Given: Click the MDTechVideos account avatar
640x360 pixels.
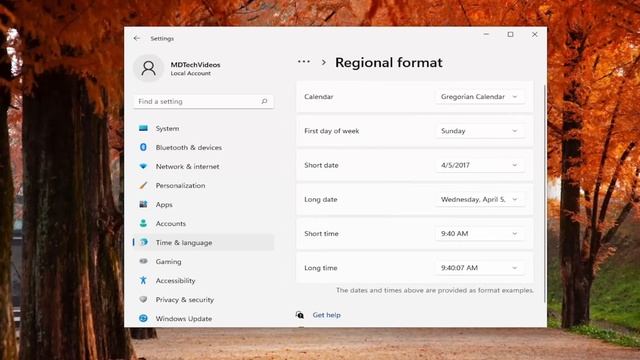Looking at the screenshot, I should pyautogui.click(x=149, y=68).
